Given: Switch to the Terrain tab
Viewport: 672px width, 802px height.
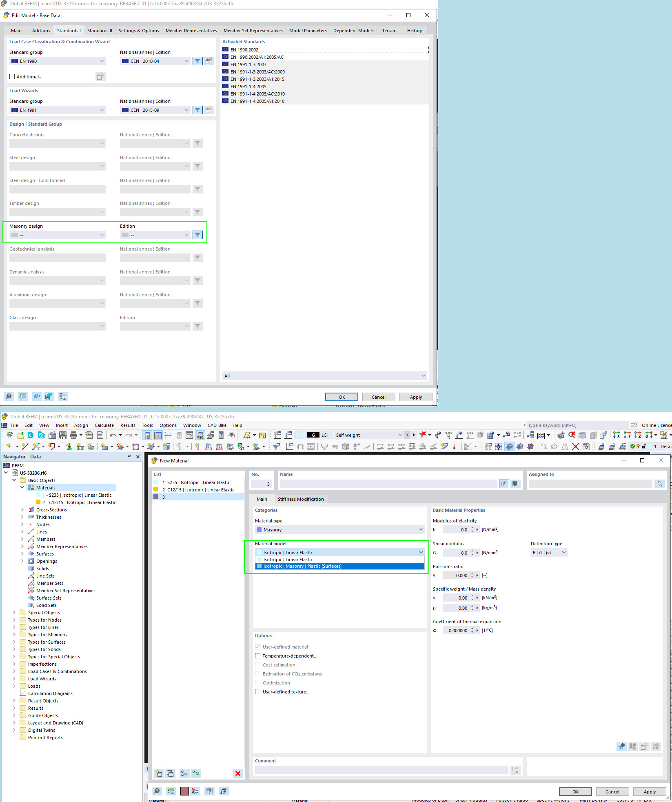Looking at the screenshot, I should [389, 30].
